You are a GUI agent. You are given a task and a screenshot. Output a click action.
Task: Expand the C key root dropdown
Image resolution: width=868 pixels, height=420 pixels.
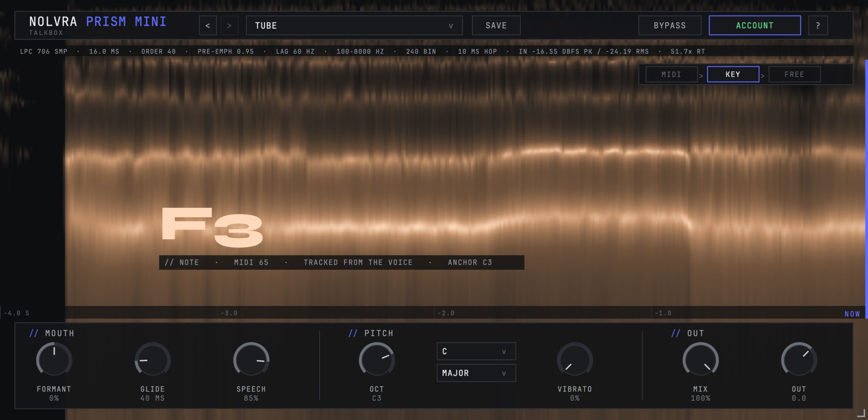pos(476,351)
